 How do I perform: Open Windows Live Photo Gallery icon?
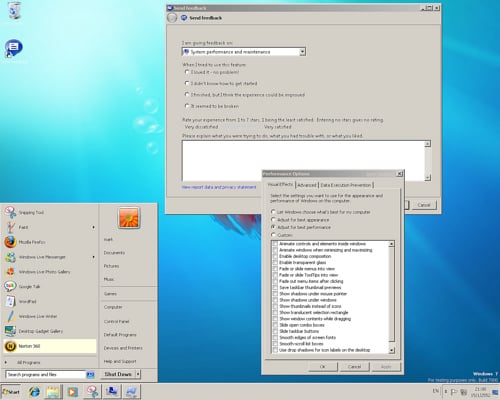click(x=10, y=272)
